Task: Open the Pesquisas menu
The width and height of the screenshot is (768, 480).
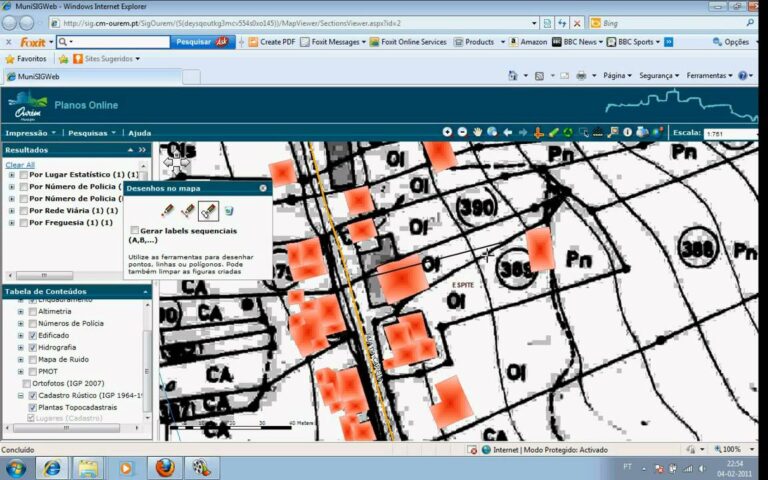Action: click(92, 133)
